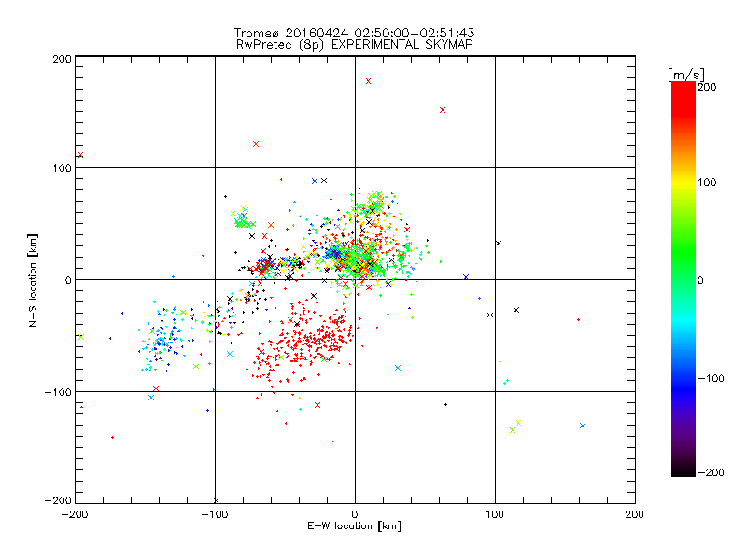Click the x-axis '100' tick label

495,514
